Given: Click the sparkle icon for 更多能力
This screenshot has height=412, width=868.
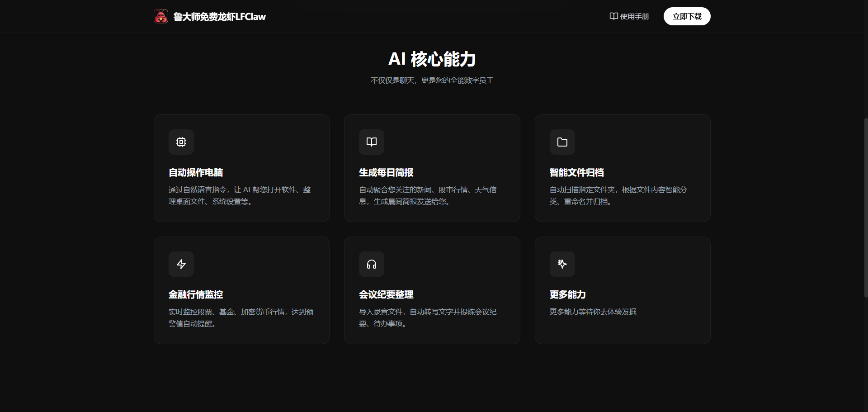Looking at the screenshot, I should click(x=562, y=264).
